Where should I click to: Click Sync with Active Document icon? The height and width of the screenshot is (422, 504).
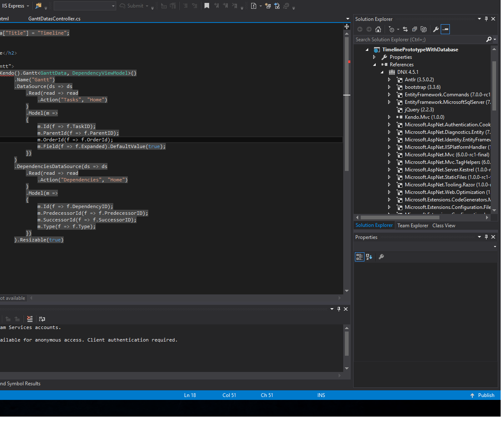[405, 29]
